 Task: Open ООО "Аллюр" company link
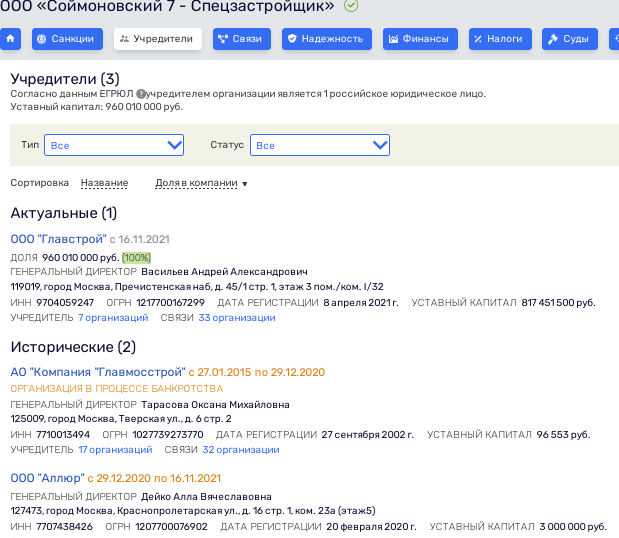click(47, 478)
